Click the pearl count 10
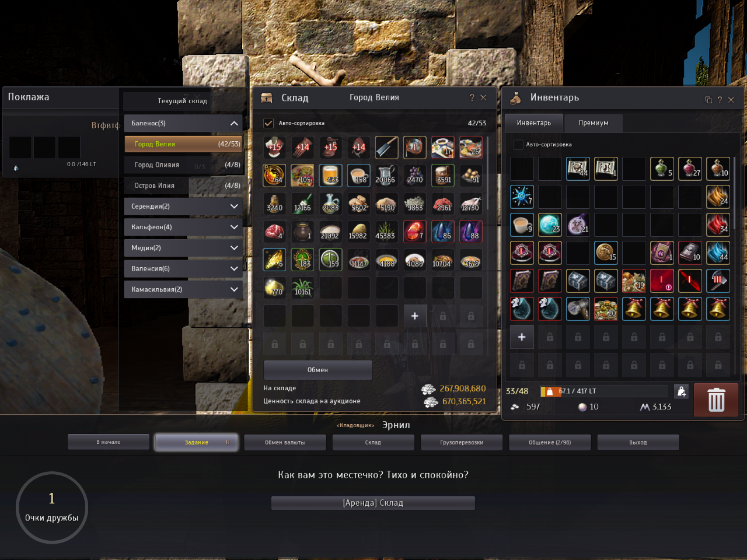This screenshot has height=560, width=747. pos(594,407)
